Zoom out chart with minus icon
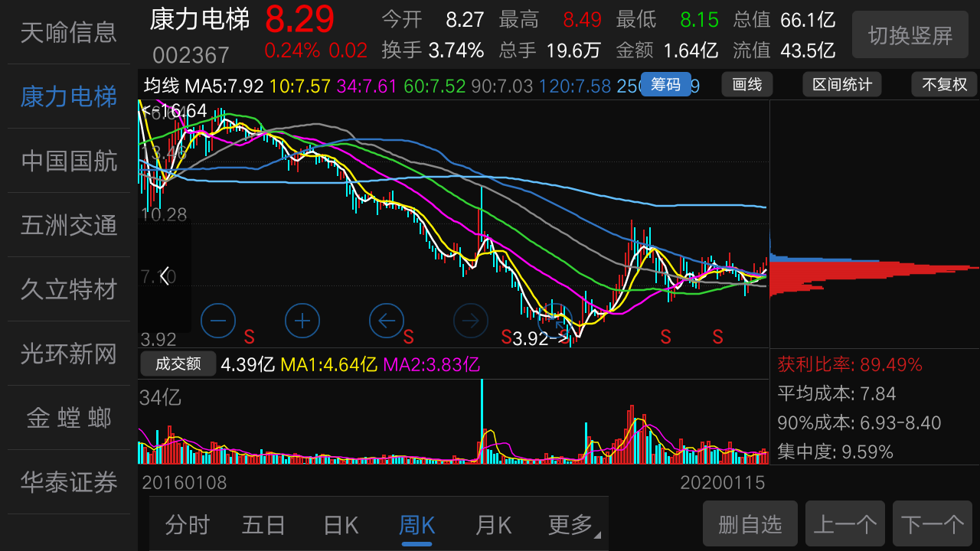980x551 pixels. click(218, 321)
